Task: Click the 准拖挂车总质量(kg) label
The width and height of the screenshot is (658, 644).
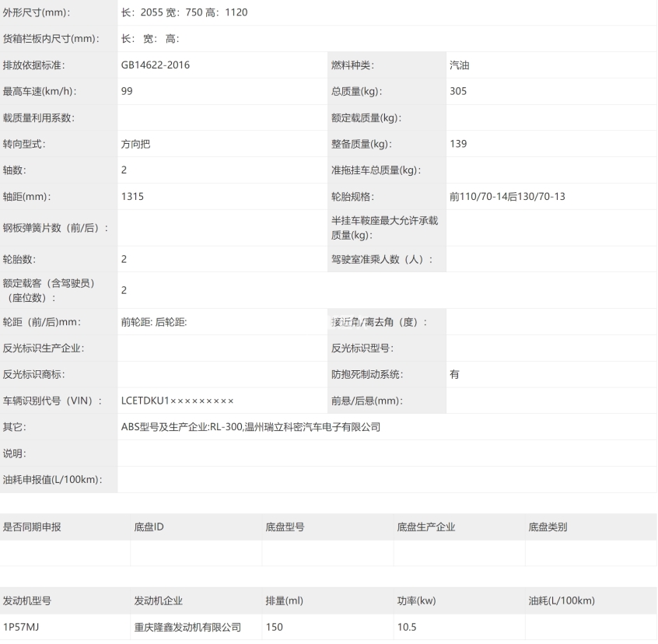Action: [376, 170]
